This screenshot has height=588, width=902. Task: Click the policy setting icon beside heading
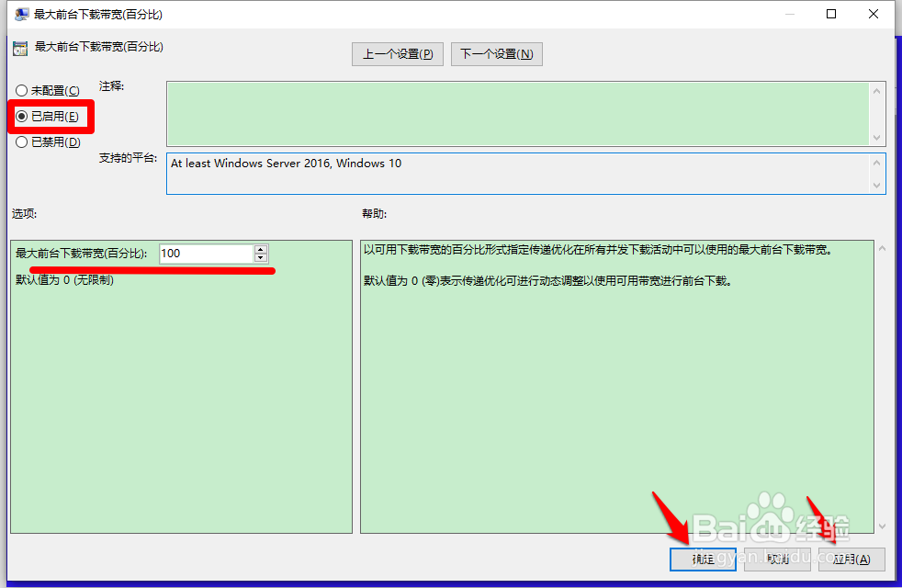pos(20,49)
